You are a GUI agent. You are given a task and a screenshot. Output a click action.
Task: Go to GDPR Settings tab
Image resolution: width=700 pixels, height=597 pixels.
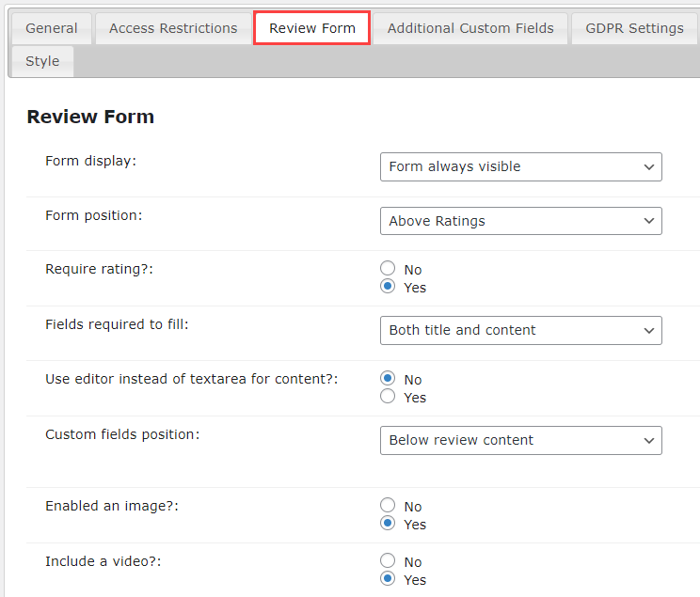click(x=634, y=28)
